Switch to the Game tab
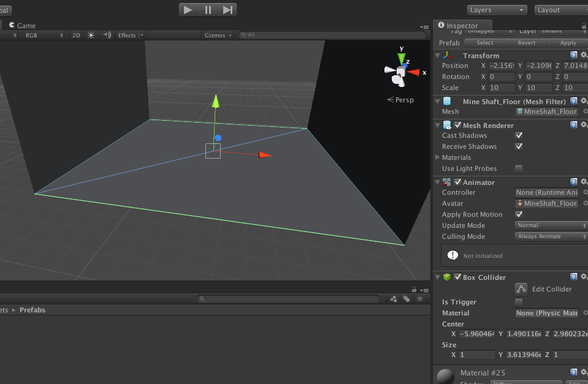588x384 pixels. click(x=22, y=26)
